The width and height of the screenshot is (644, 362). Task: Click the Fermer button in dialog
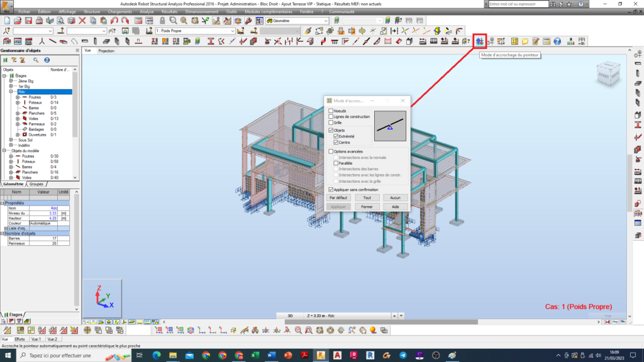pyautogui.click(x=367, y=206)
